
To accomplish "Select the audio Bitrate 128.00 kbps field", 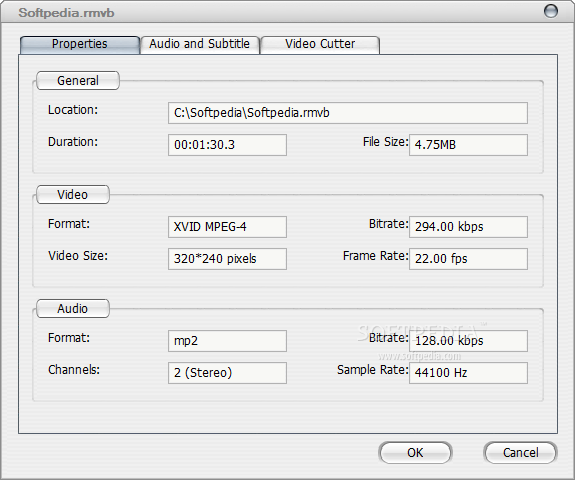I will click(468, 341).
